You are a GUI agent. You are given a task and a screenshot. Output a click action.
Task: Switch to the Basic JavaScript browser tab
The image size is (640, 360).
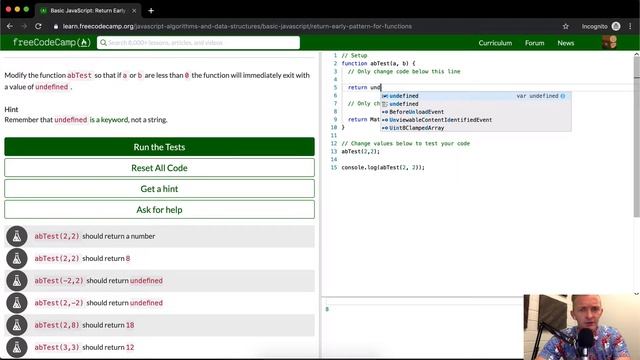click(x=87, y=11)
